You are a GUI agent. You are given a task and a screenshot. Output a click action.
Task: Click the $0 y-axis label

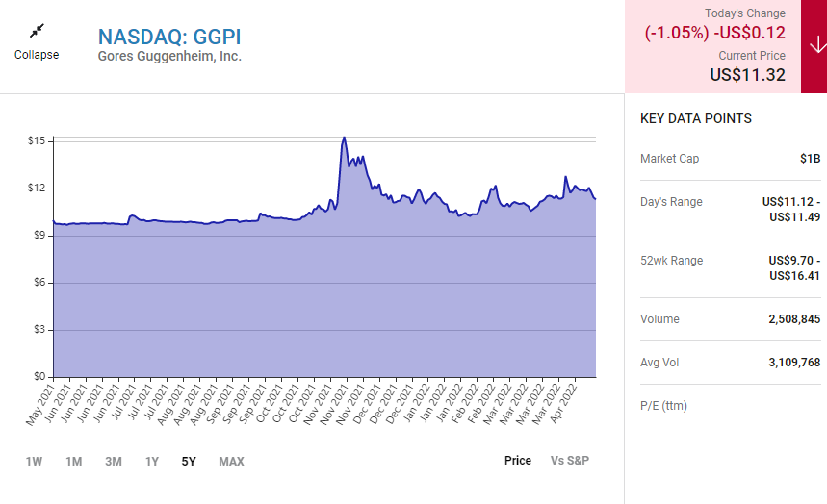[x=39, y=376]
